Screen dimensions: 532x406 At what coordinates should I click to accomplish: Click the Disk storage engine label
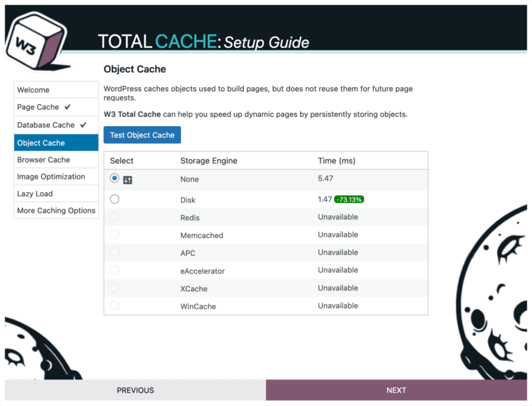click(188, 200)
